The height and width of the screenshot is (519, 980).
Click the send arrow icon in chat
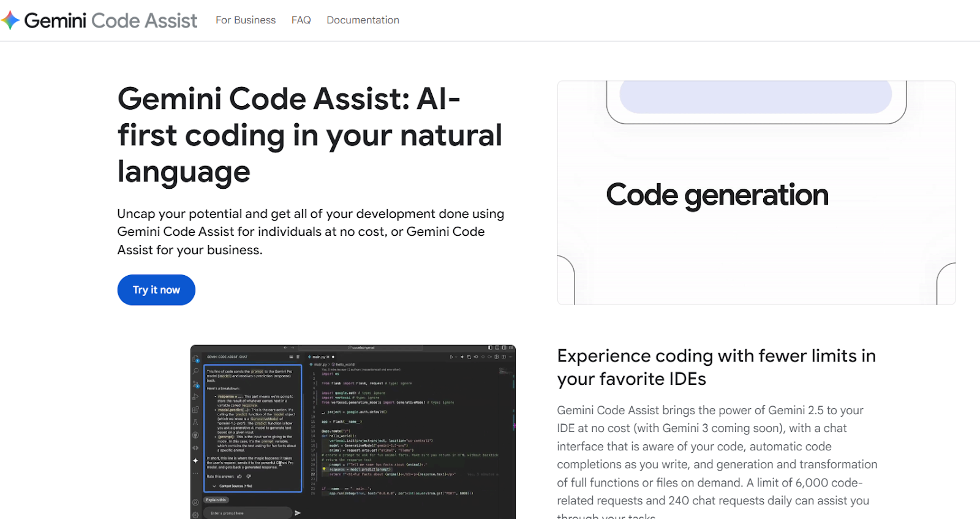click(x=298, y=513)
